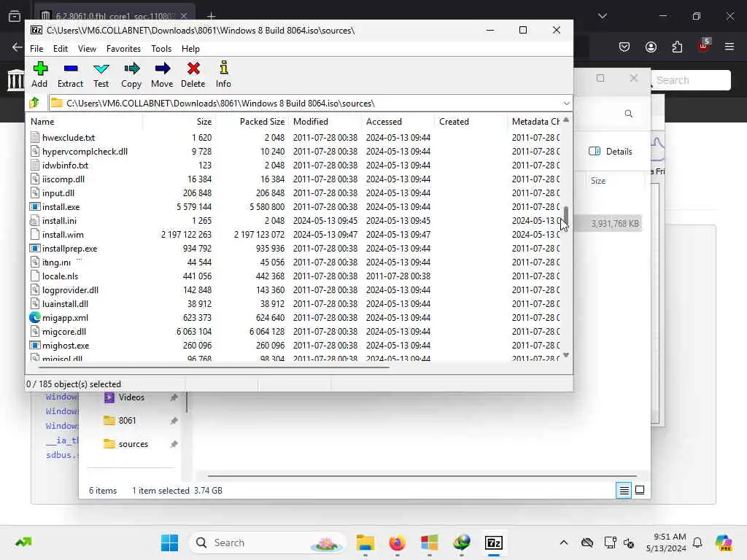Open the Favorites menu
Screen dimensions: 747x560
[x=123, y=49]
